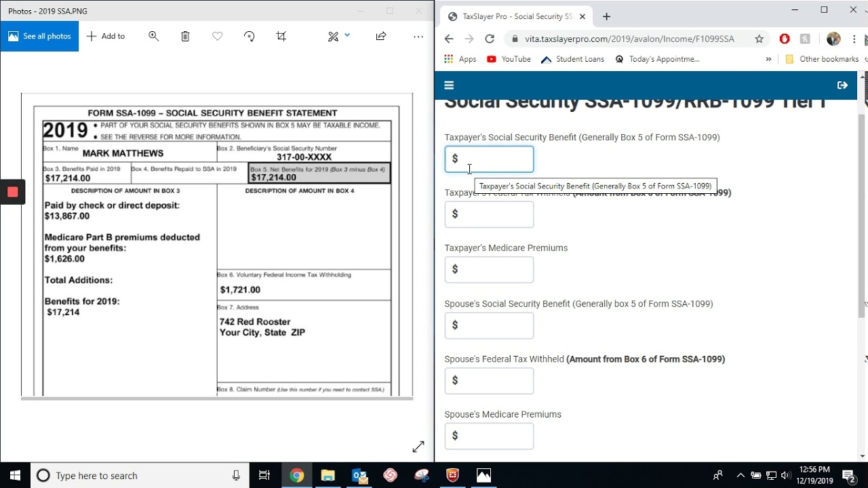
Task: Click the Chrome address bar URL
Action: 629,39
